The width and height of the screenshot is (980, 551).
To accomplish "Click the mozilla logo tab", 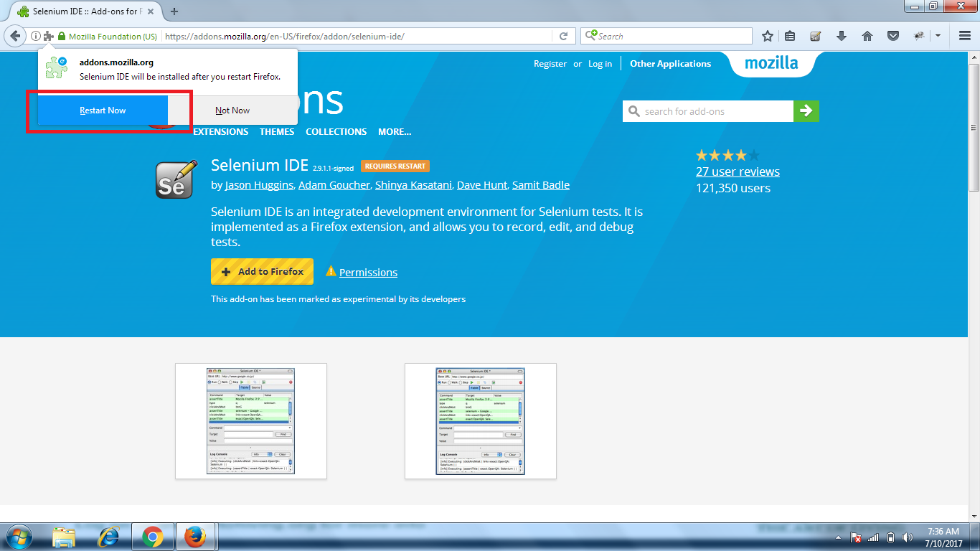I will click(x=771, y=63).
